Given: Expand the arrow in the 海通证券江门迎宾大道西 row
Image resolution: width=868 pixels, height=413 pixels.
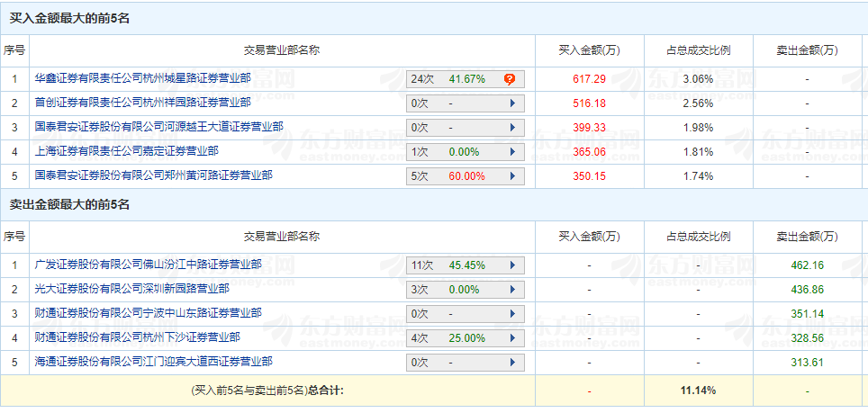Looking at the screenshot, I should 512,363.
